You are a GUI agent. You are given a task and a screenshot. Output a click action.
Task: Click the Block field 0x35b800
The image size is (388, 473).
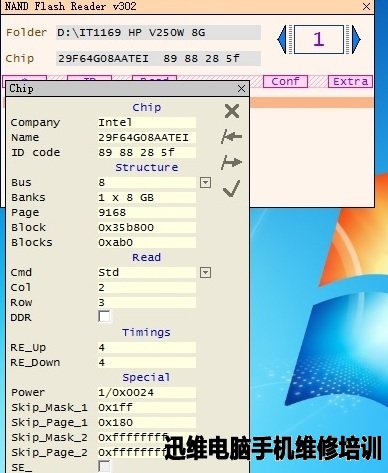click(x=147, y=227)
